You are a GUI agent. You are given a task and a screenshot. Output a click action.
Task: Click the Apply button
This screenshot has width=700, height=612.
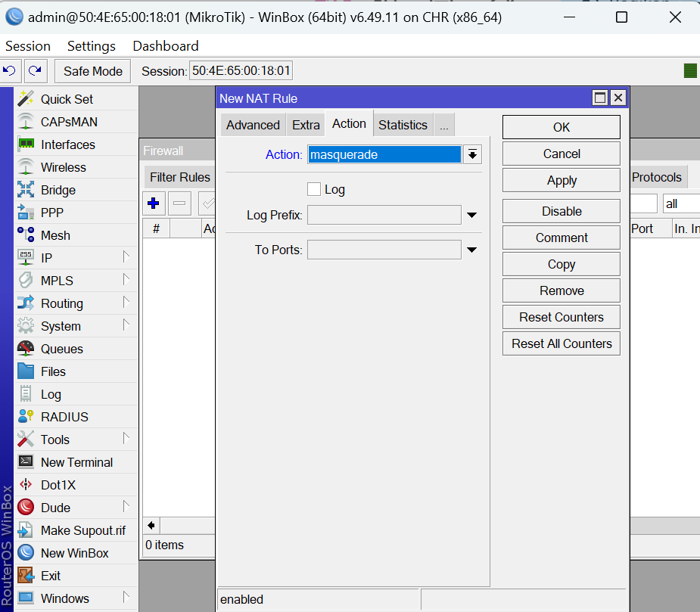pyautogui.click(x=562, y=180)
